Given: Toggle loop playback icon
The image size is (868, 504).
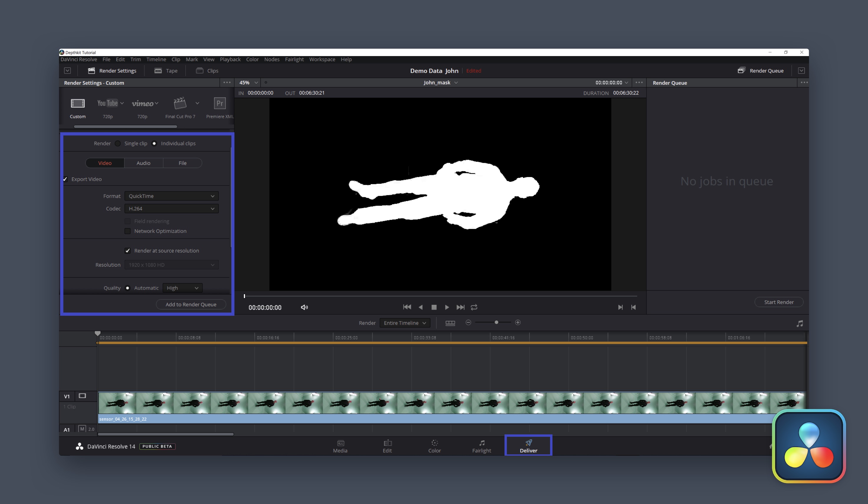Looking at the screenshot, I should coord(474,307).
